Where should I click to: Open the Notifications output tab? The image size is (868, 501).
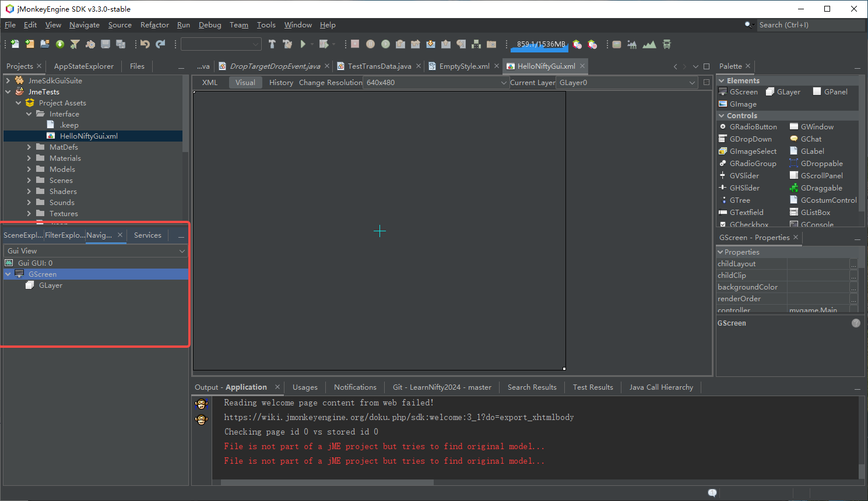[x=355, y=387]
